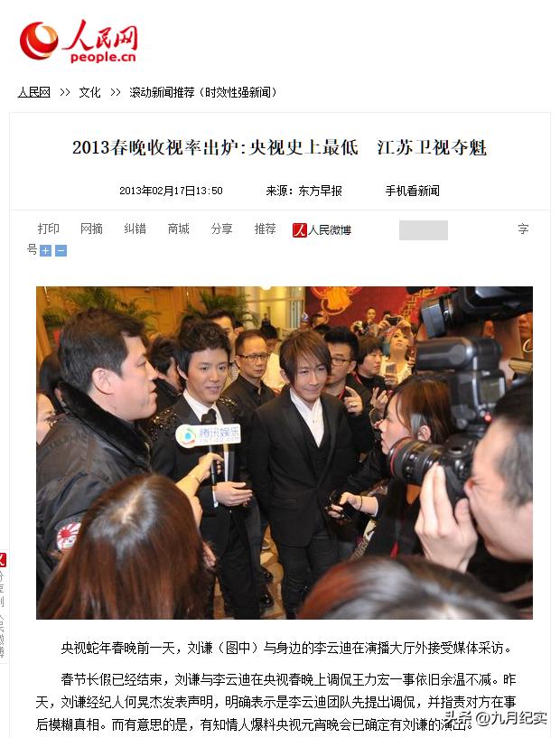Open the 分享 menu
The height and width of the screenshot is (738, 560).
[x=221, y=229]
